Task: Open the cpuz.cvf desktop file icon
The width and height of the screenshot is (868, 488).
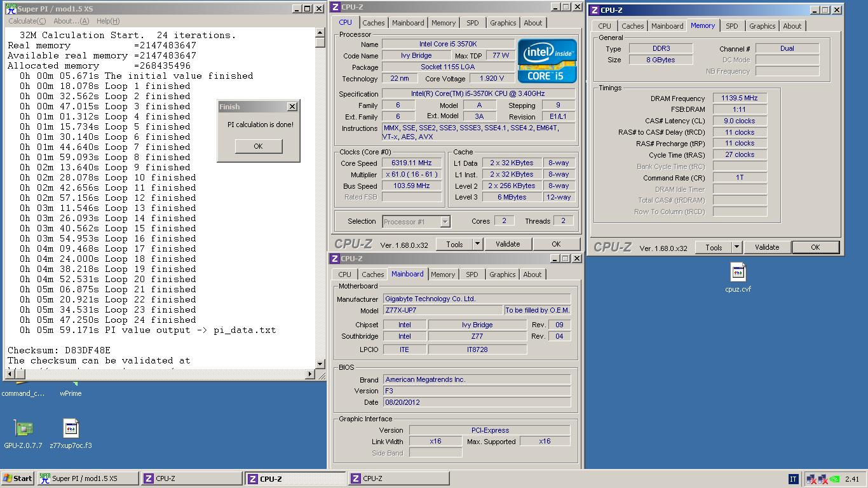Action: coord(738,273)
